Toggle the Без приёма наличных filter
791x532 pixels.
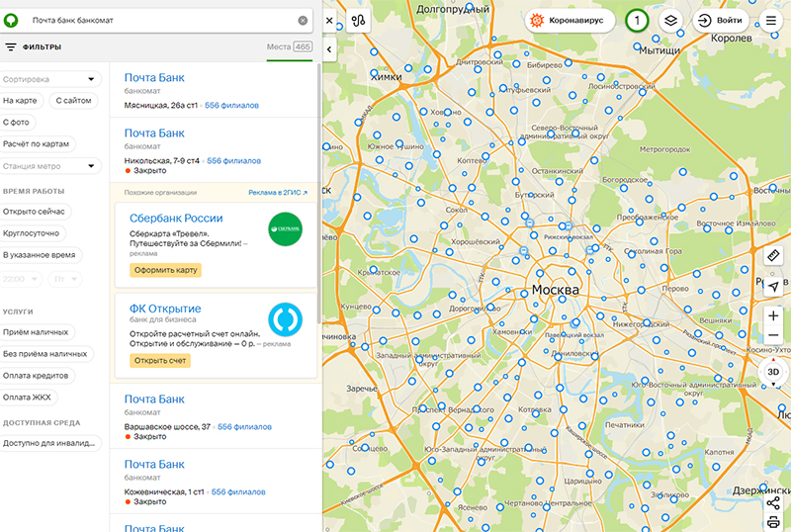45,354
